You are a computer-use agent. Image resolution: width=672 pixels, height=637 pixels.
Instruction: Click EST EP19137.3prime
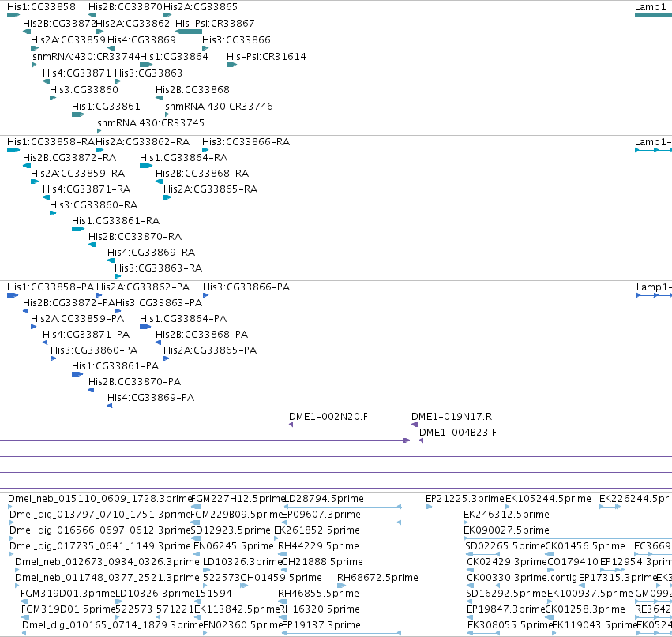coord(321,625)
